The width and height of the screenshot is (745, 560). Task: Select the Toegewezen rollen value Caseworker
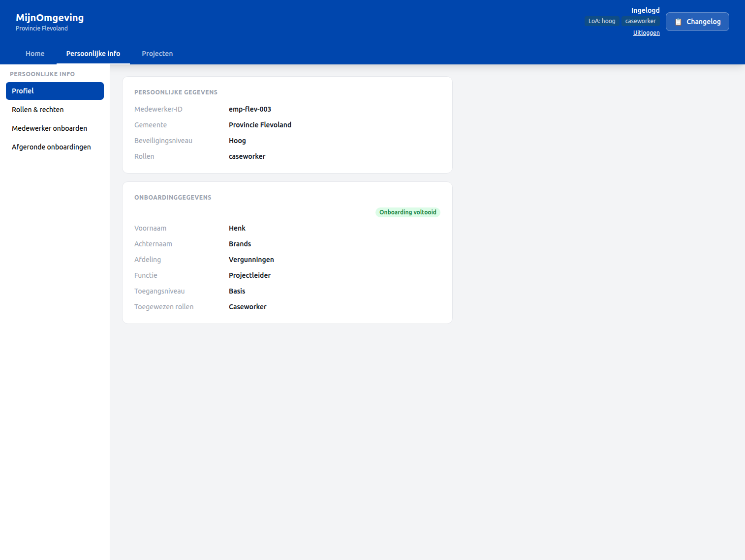(248, 306)
